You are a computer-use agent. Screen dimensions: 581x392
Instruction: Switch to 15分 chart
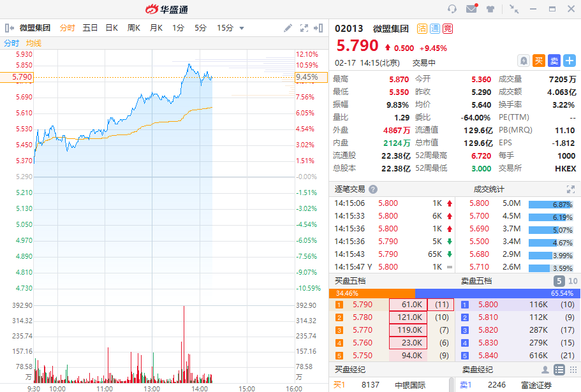(225, 28)
